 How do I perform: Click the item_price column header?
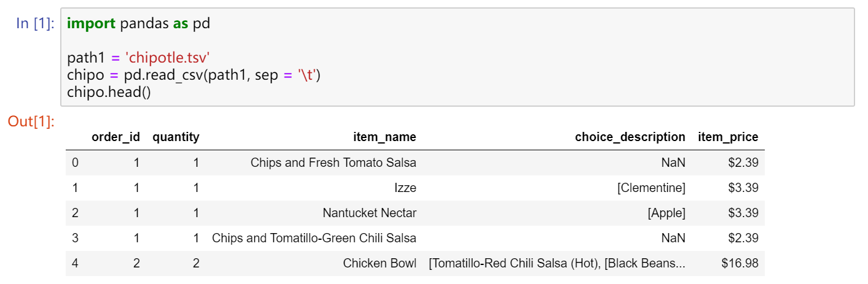728,137
